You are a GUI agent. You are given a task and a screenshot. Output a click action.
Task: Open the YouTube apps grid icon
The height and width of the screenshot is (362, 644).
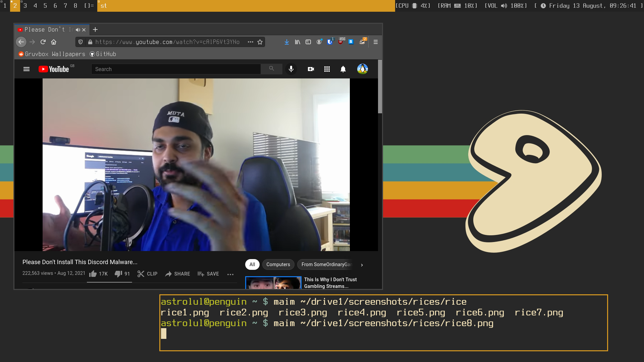tap(327, 69)
